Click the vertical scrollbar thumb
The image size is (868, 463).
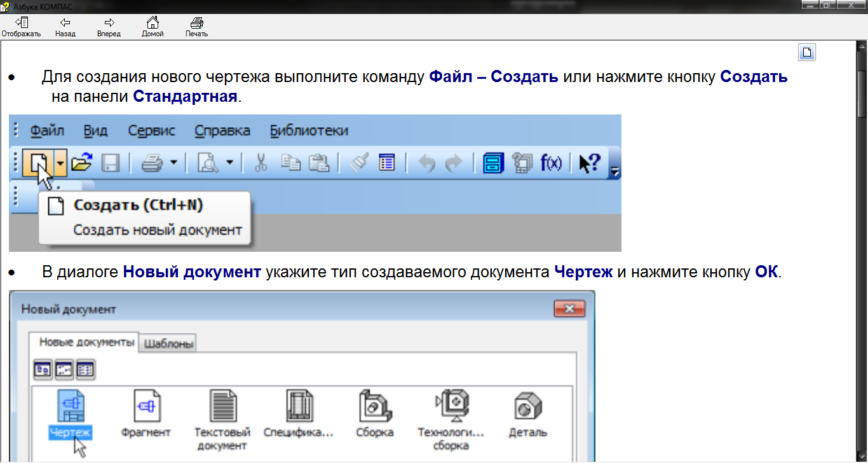[x=862, y=95]
